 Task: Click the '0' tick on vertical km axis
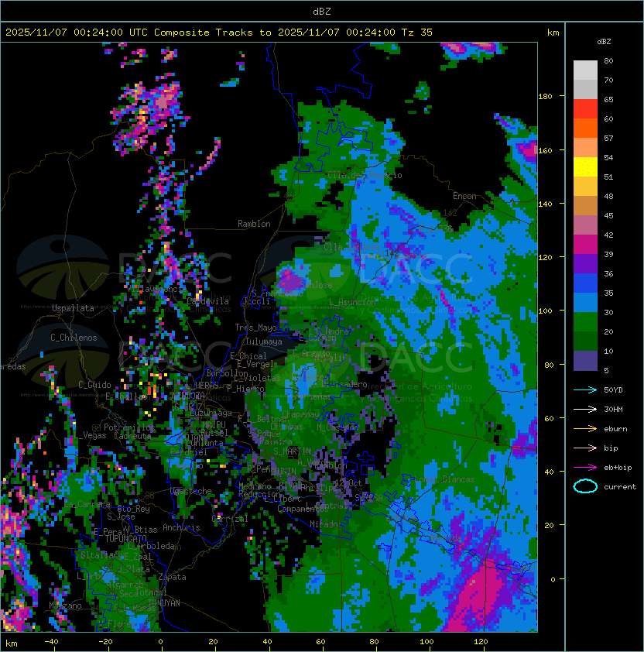[x=553, y=580]
